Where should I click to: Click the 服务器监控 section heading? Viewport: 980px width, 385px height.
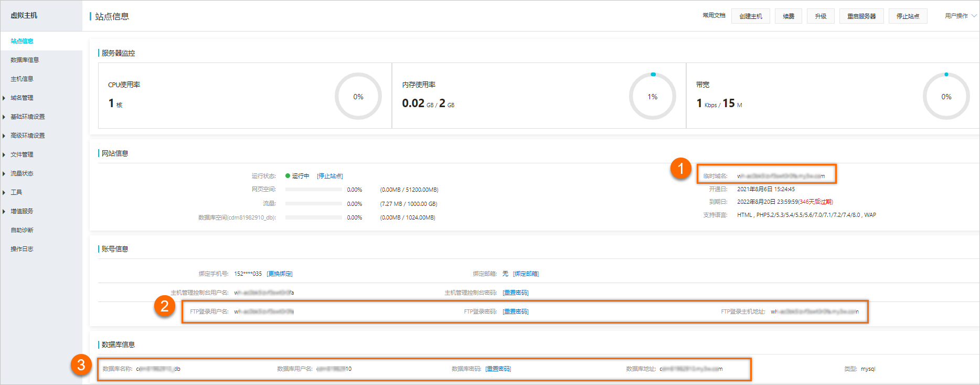click(118, 53)
